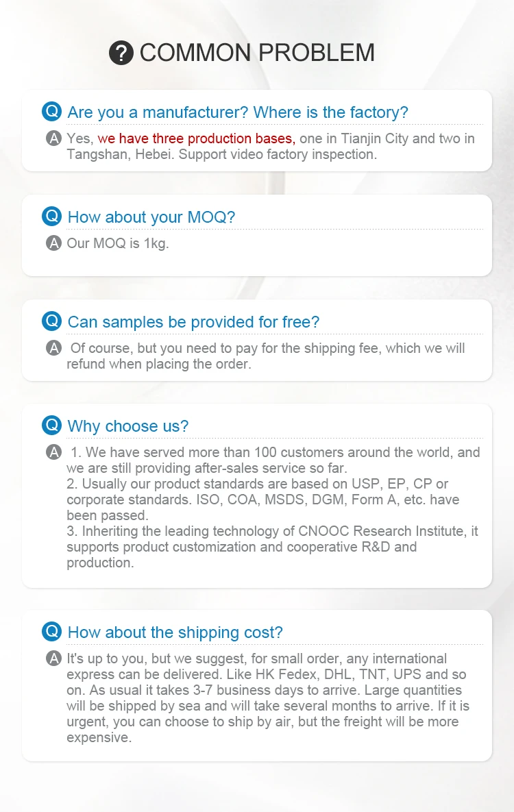Screen dimensions: 514x812
Task: Open the 'Why choose us?' question
Action: point(127,426)
